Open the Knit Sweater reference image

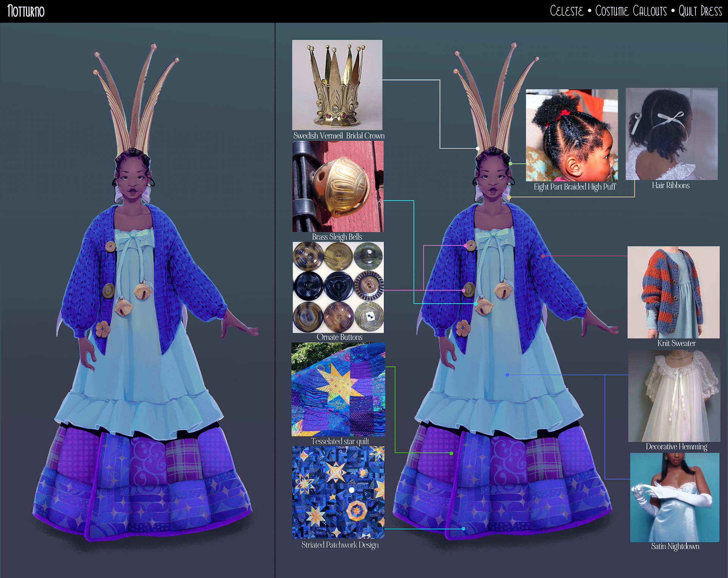673,292
